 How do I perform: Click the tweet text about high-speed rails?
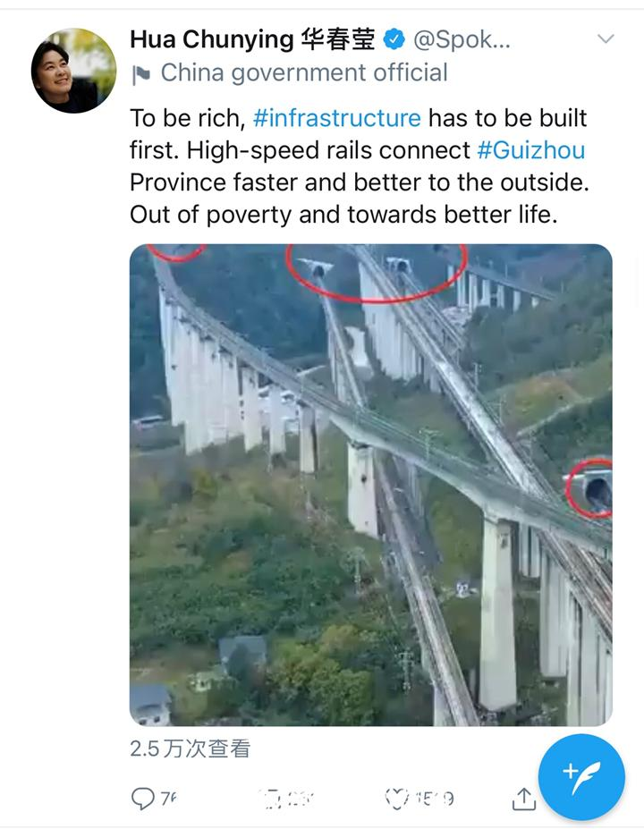[359, 166]
